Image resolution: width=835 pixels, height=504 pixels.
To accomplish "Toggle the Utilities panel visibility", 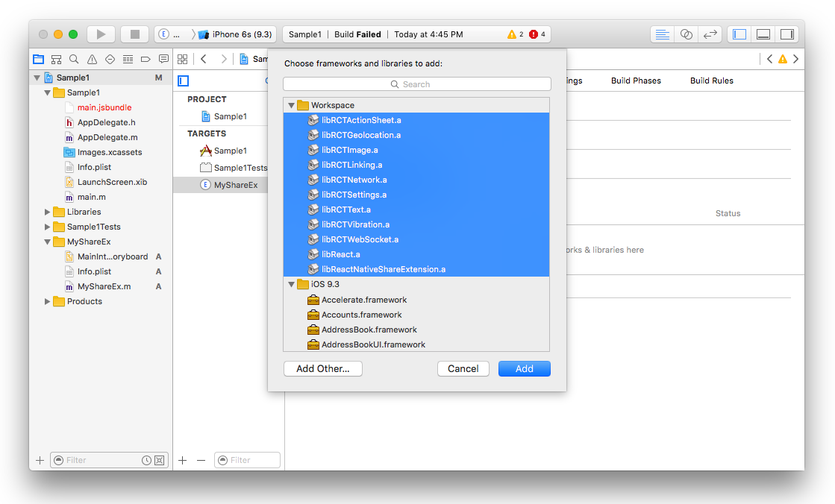I will click(x=787, y=34).
